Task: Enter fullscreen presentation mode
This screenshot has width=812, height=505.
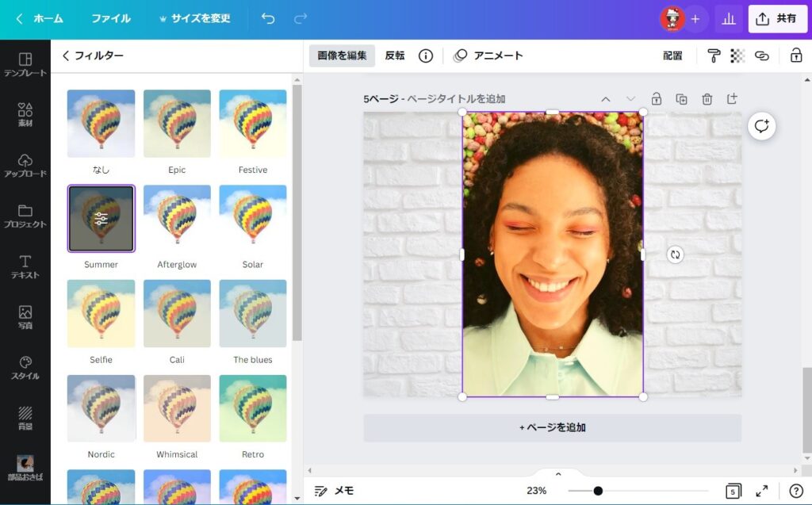Action: pyautogui.click(x=762, y=491)
